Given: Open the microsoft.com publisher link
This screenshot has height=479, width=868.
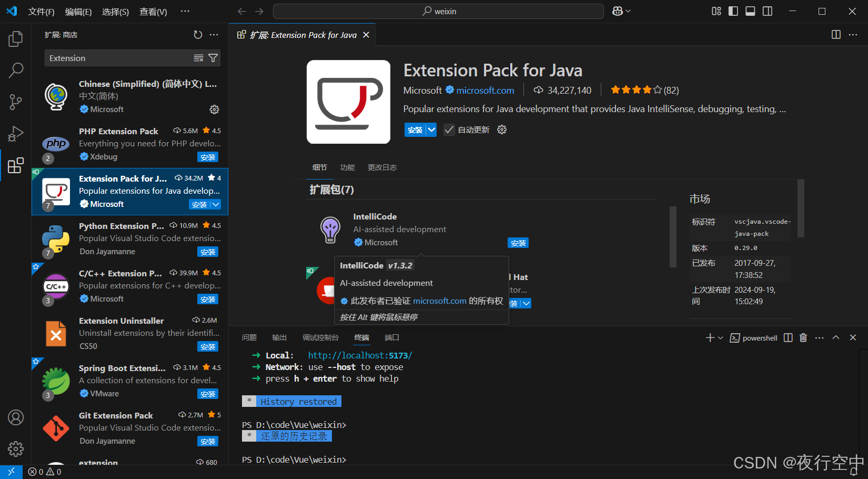Looking at the screenshot, I should pos(485,90).
